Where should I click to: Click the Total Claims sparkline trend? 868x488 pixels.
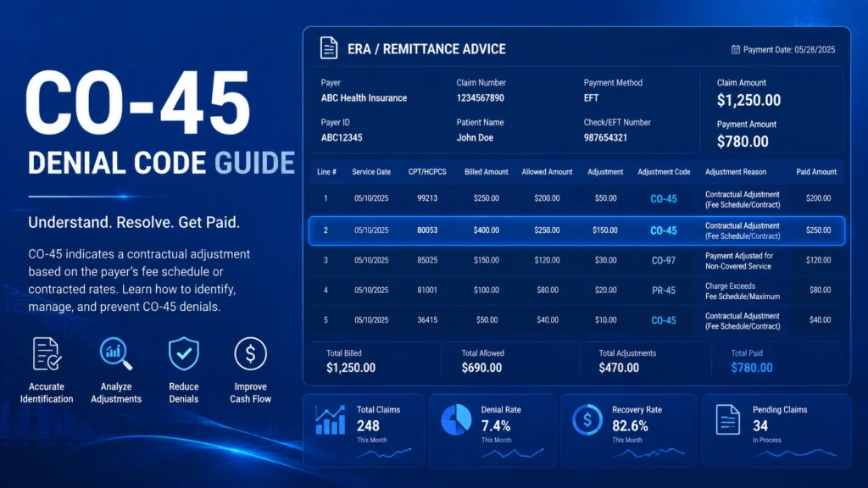coord(384,453)
